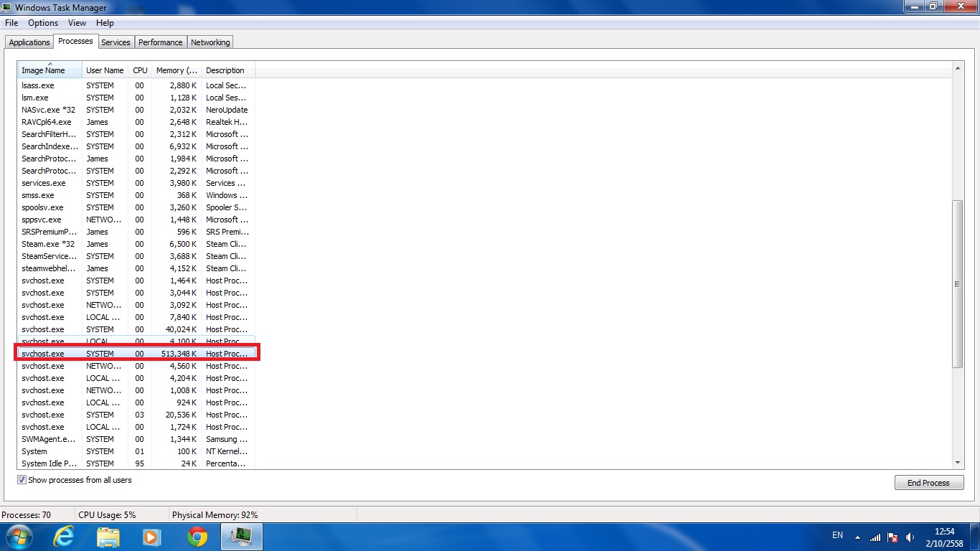
Task: Select svchost.exe using 513,348 K
Action: click(136, 354)
